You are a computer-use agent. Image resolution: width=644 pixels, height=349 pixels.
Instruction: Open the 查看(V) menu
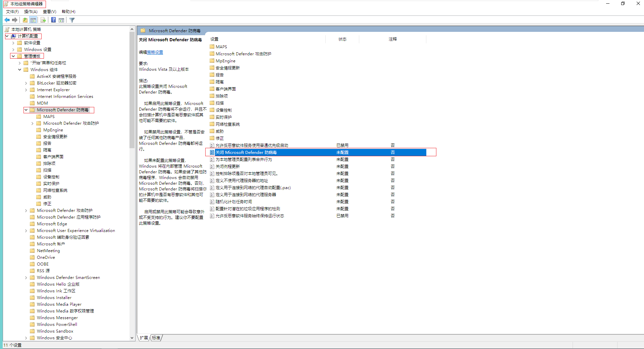(49, 12)
